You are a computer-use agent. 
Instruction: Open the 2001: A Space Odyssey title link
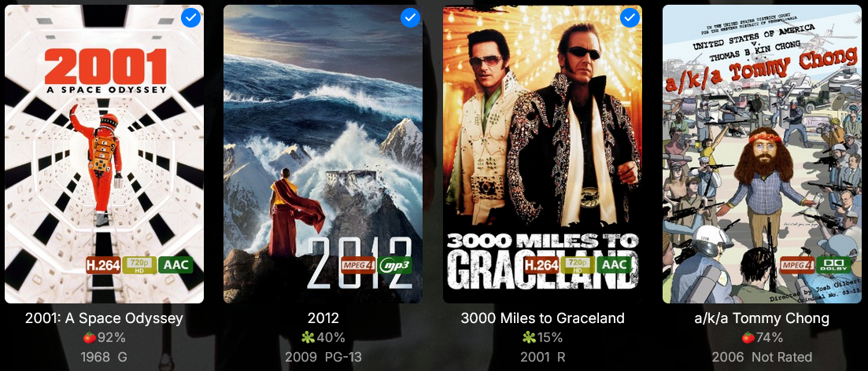(104, 318)
